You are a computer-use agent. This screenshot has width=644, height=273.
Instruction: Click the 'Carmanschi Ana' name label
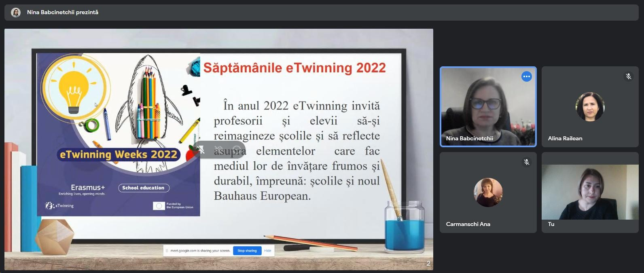click(468, 224)
